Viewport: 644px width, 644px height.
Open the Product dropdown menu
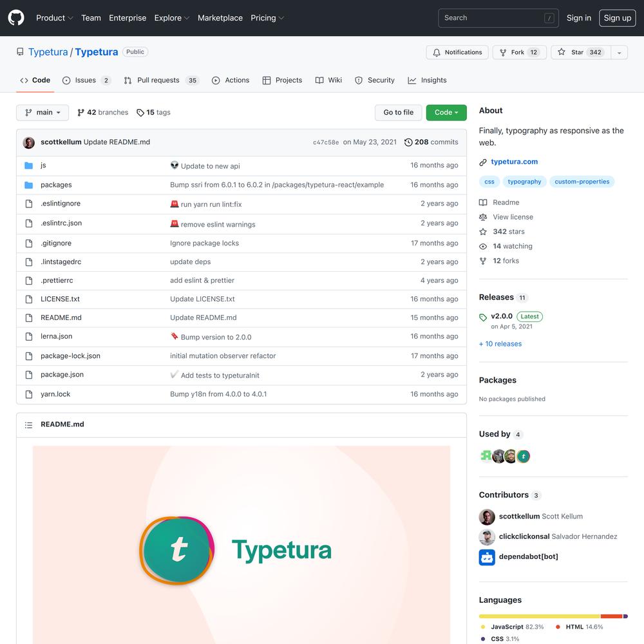[55, 18]
